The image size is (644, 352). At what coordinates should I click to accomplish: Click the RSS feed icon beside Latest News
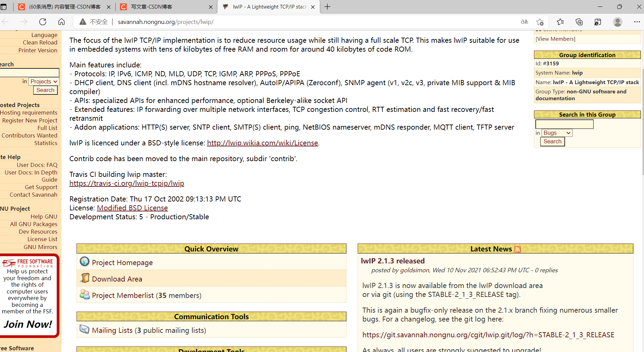point(518,249)
